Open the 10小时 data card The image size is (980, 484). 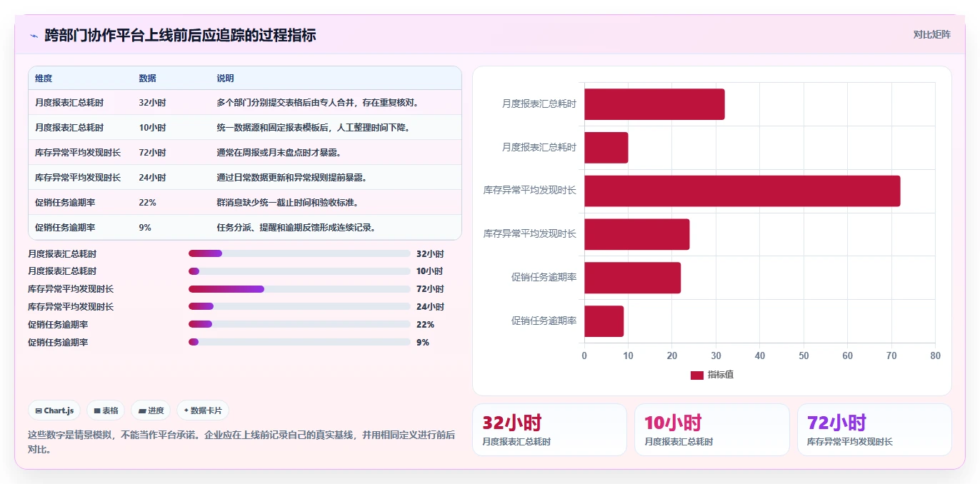point(712,430)
